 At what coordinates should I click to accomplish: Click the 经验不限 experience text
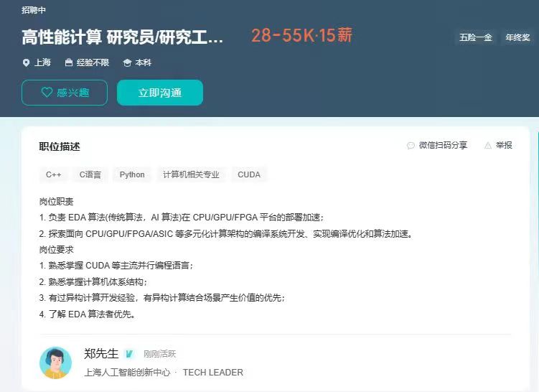(x=93, y=62)
